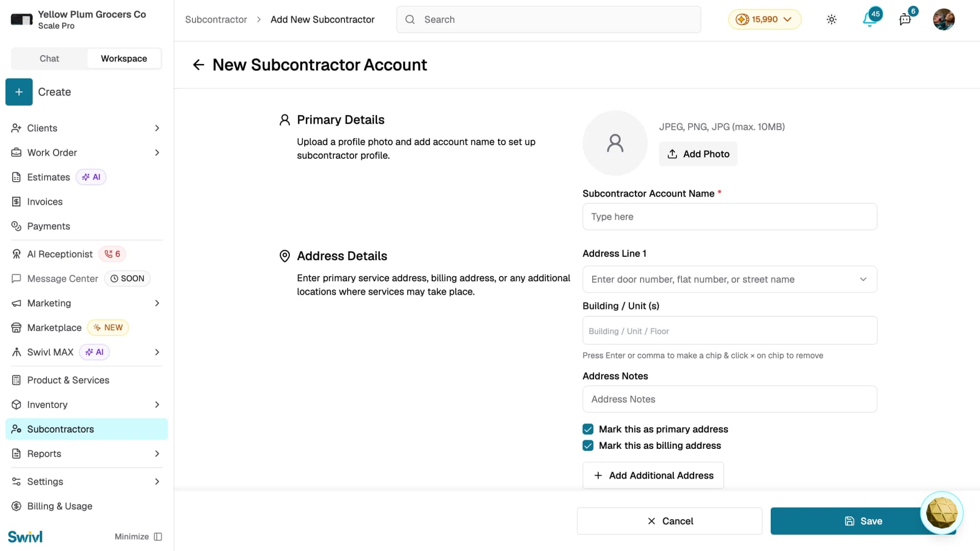Viewport: 980px width, 551px height.
Task: Switch to the Workspace tab
Action: point(124,59)
